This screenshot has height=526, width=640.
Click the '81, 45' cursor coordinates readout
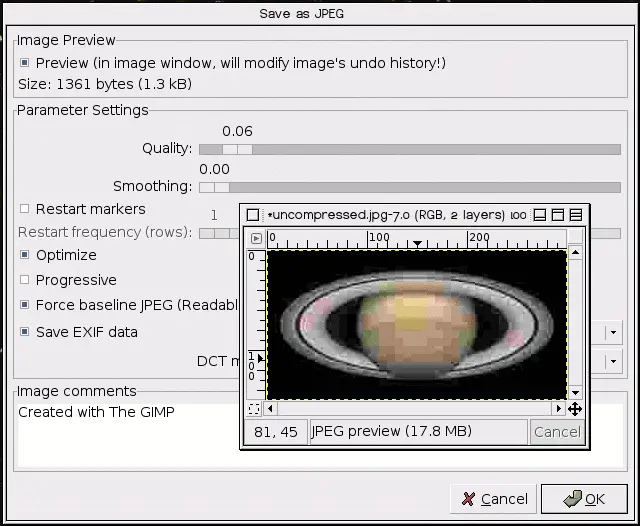tap(276, 432)
